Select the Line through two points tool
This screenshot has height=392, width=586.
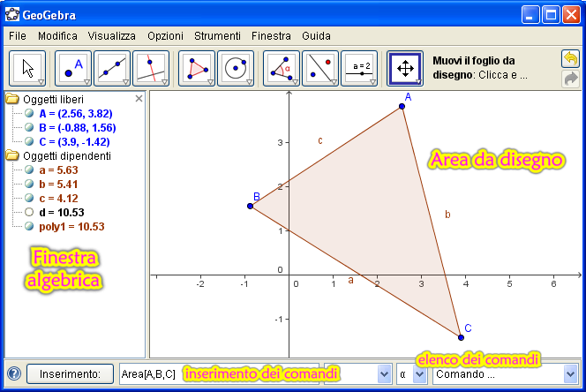click(x=112, y=69)
